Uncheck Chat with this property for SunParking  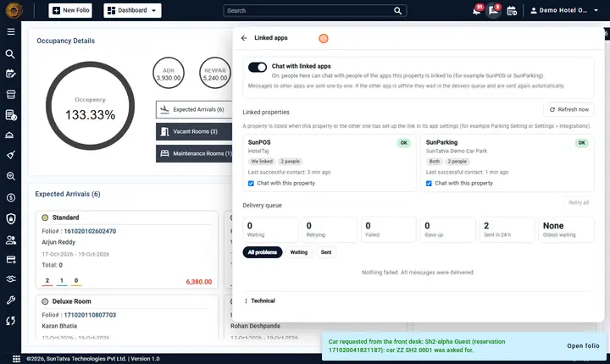tap(429, 184)
